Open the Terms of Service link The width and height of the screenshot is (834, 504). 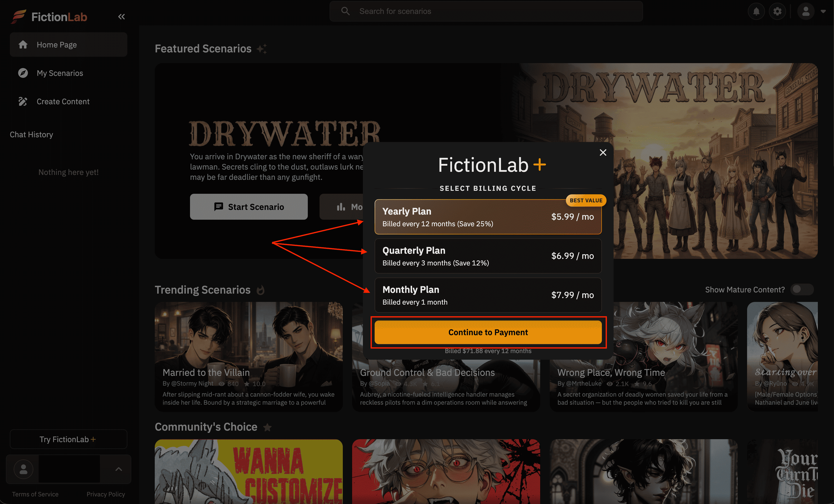pos(35,494)
